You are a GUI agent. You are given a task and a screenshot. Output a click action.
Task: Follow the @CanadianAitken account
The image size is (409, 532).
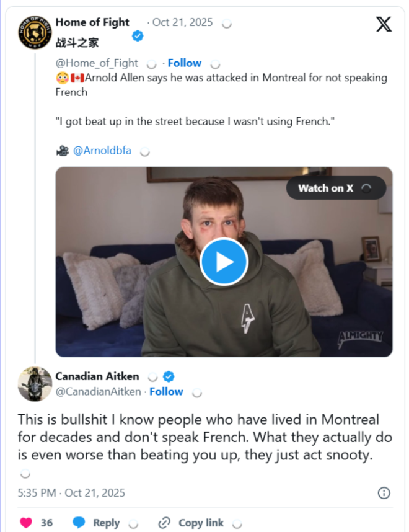pos(166,391)
